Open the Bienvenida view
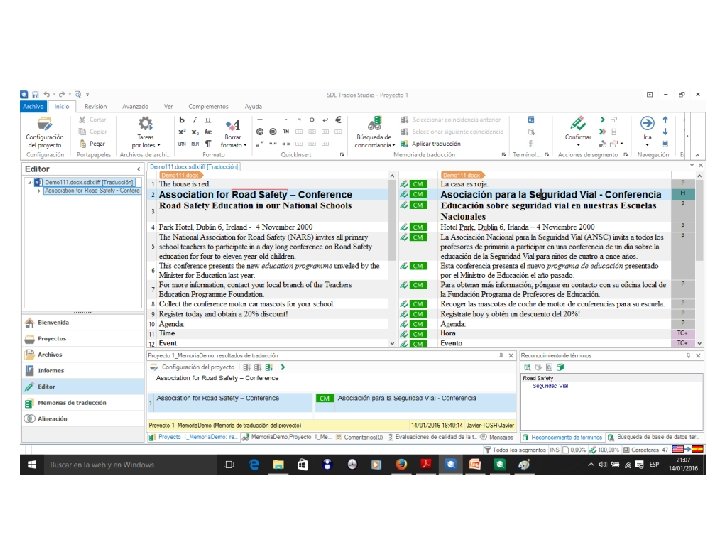Image resolution: width=720 pixels, height=540 pixels. tap(83, 323)
